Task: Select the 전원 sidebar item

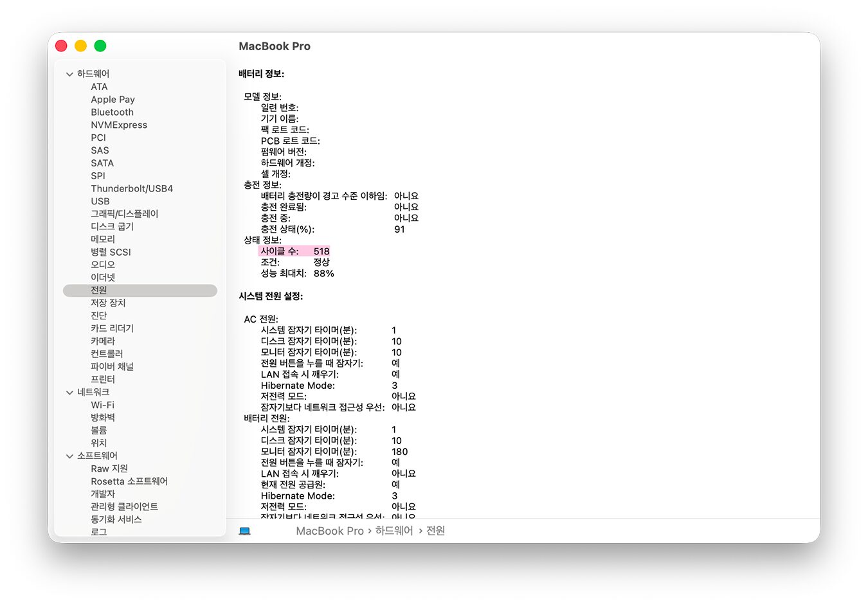Action: (x=99, y=290)
